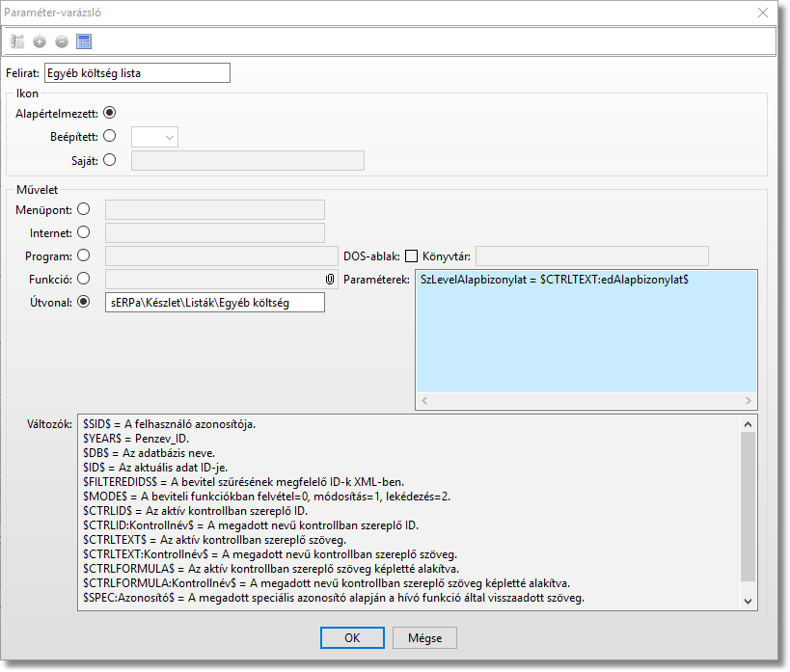Select the Útvonal operation radio button

(x=84, y=302)
